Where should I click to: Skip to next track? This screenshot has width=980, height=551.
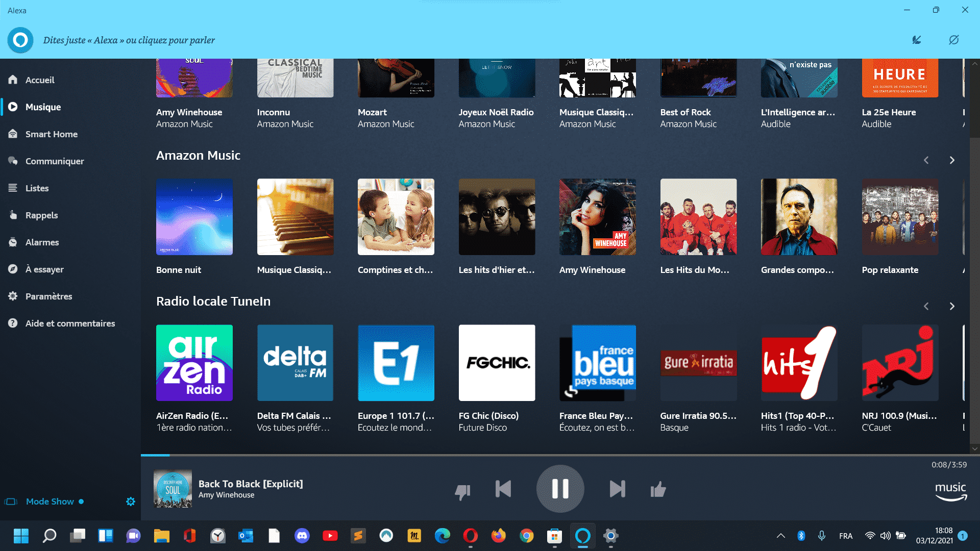pos(617,489)
